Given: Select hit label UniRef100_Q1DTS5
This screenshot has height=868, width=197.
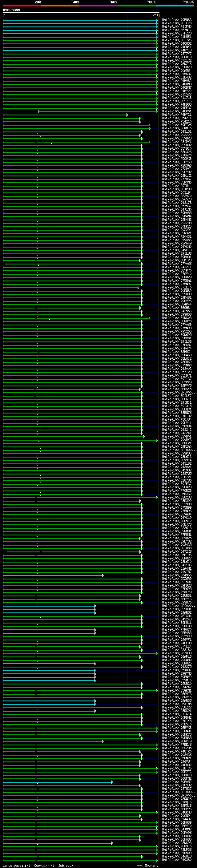Looking at the screenshot, I should 176,768.
